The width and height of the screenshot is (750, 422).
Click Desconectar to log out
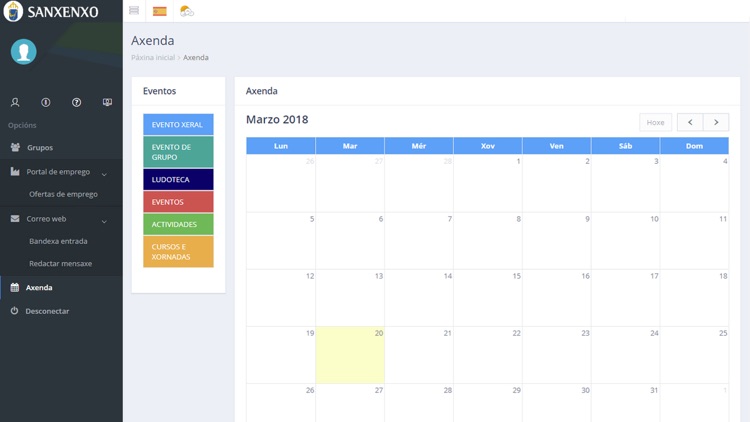click(47, 311)
